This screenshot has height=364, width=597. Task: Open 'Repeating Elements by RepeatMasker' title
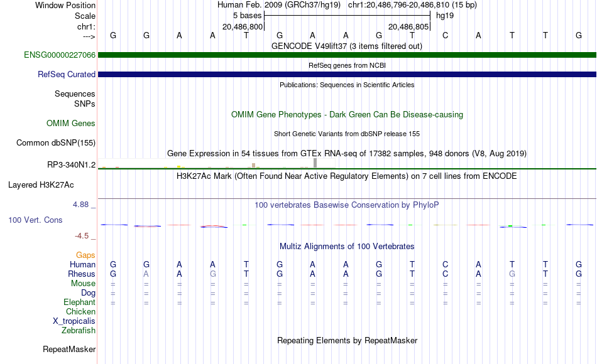[x=347, y=340]
